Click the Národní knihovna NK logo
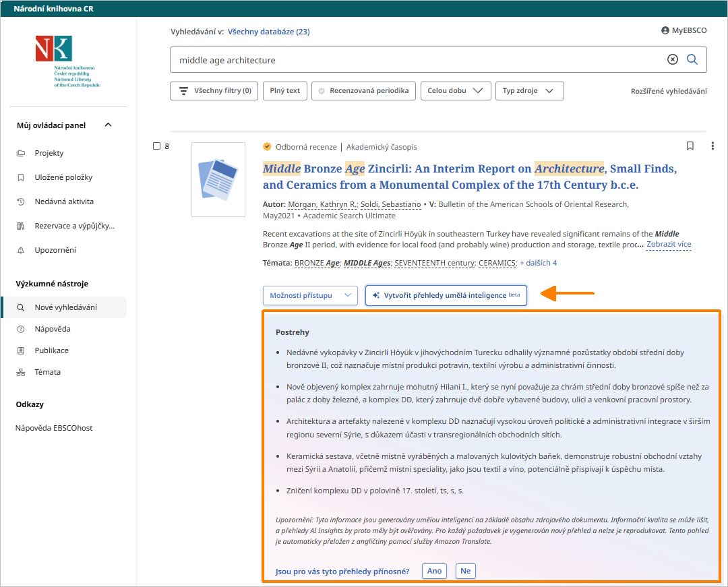The height and width of the screenshot is (587, 728). [x=68, y=62]
